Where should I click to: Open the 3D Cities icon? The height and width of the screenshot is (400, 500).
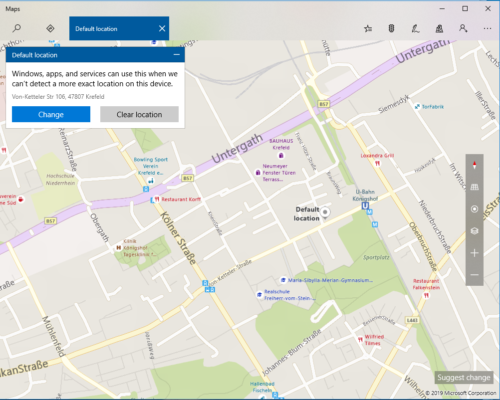(439, 28)
